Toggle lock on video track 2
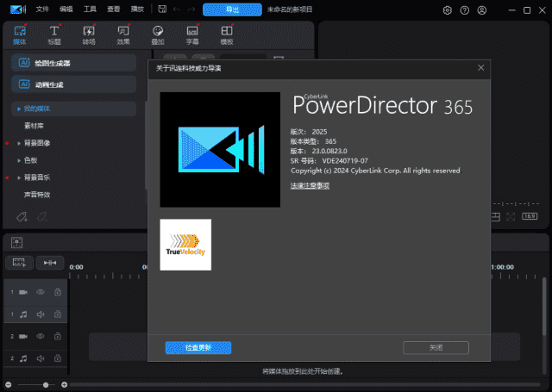 pos(57,336)
